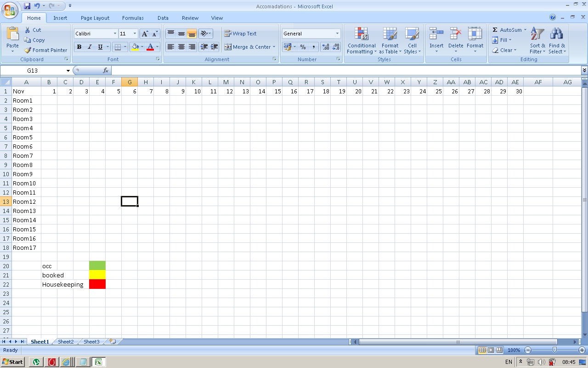Toggle Align Text Left
The image size is (588, 368).
[x=171, y=47]
